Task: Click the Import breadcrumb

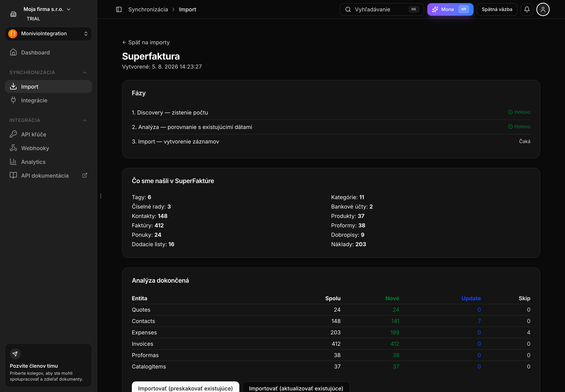Action: [188, 9]
